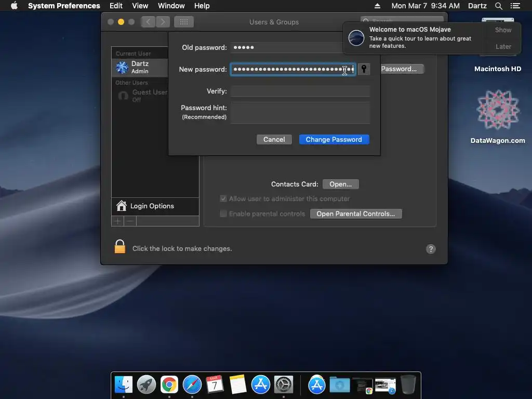Open Notification Center list icon
532x399 pixels.
click(x=515, y=6)
